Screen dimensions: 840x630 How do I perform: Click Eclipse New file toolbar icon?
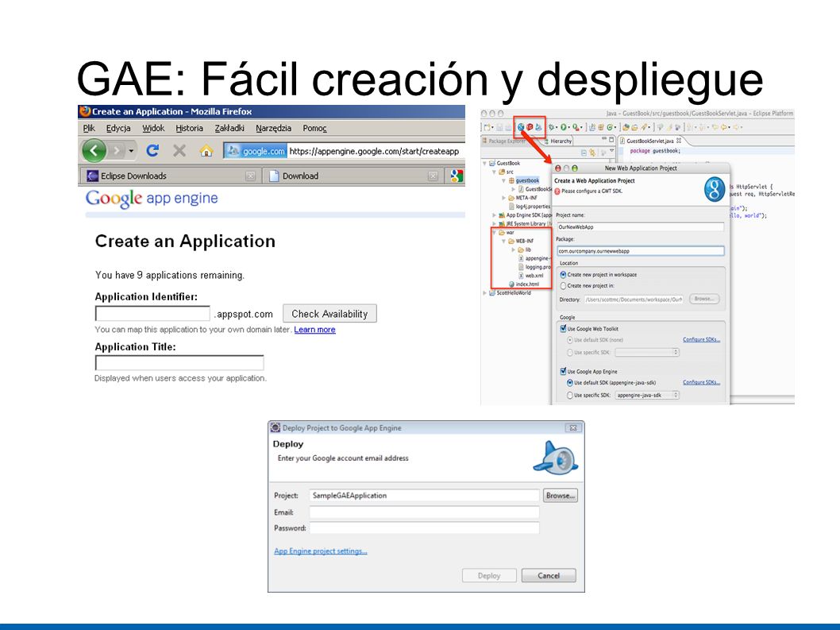487,127
